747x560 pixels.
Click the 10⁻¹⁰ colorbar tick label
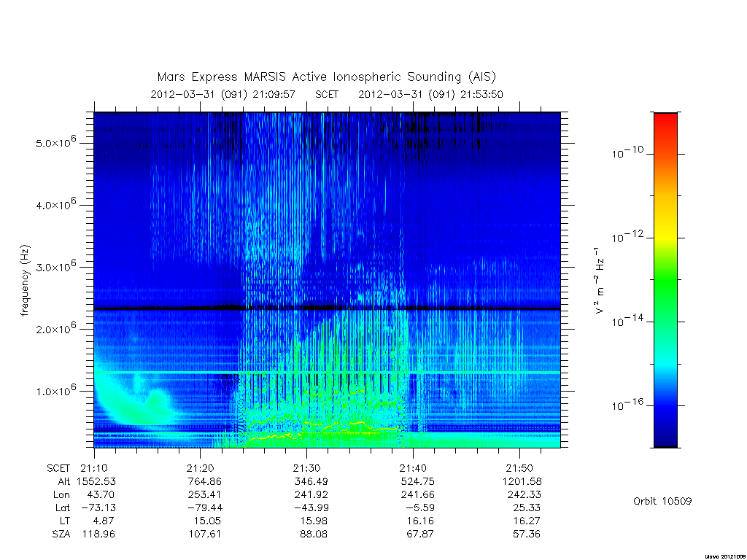(x=627, y=152)
